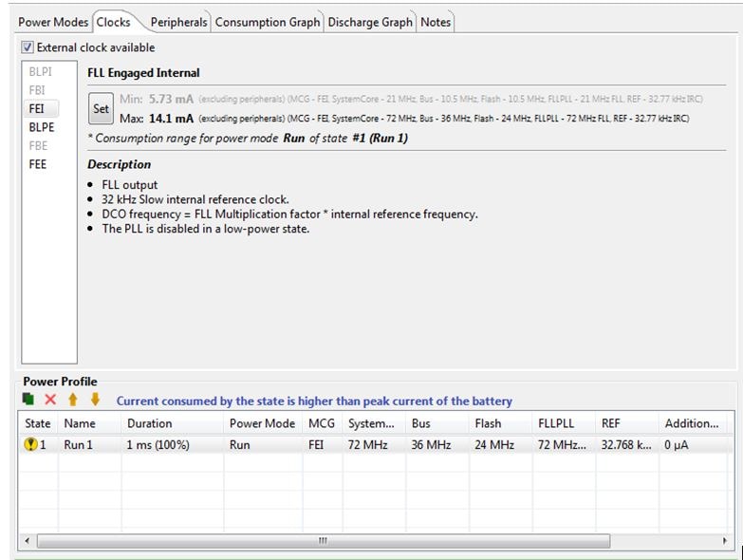Select FEE clock mode in list
Viewport: 743px width, 560px height.
tap(38, 164)
